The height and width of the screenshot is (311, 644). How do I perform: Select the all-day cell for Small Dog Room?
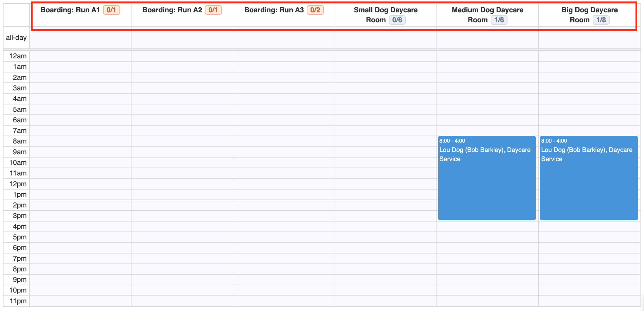pyautogui.click(x=386, y=38)
